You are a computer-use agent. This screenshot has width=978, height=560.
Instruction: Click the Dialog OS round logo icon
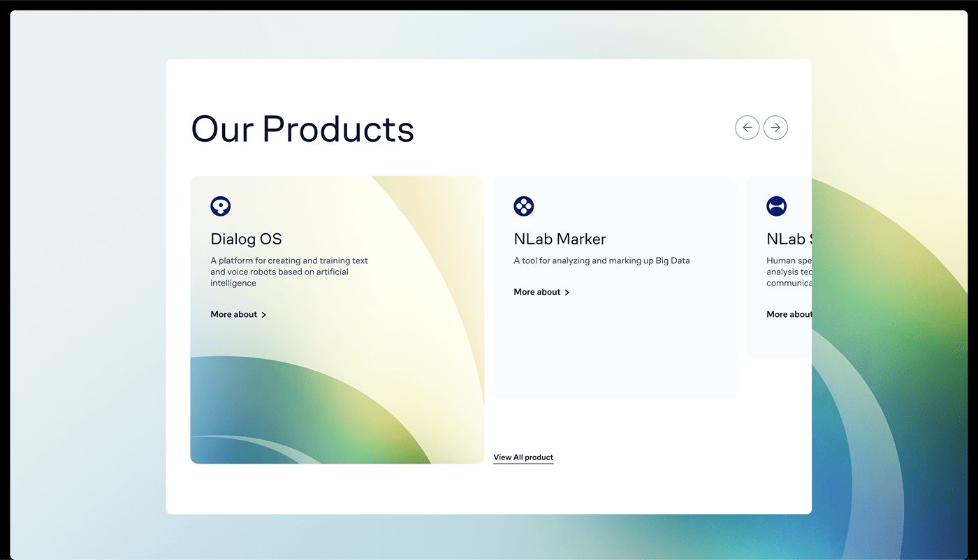tap(221, 206)
